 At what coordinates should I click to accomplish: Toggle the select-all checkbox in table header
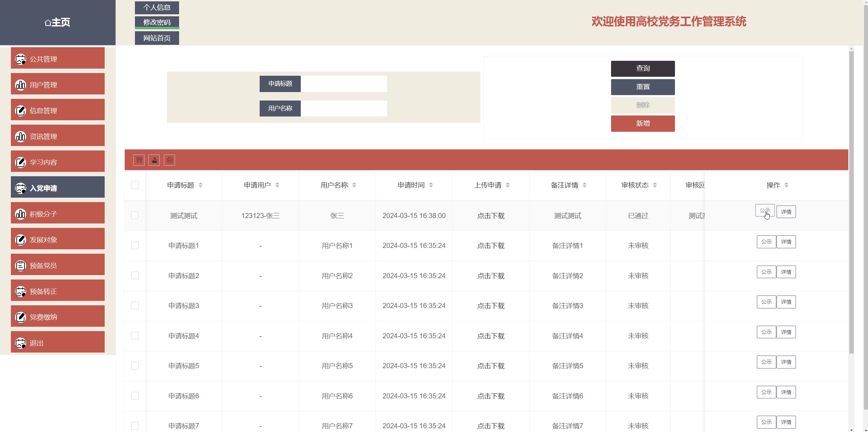(x=135, y=185)
